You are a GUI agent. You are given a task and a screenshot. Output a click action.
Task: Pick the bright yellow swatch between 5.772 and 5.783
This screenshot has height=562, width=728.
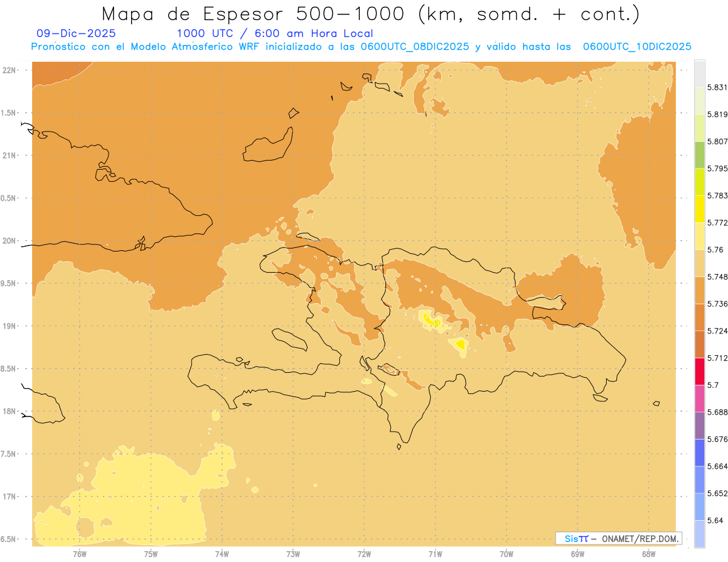(699, 209)
